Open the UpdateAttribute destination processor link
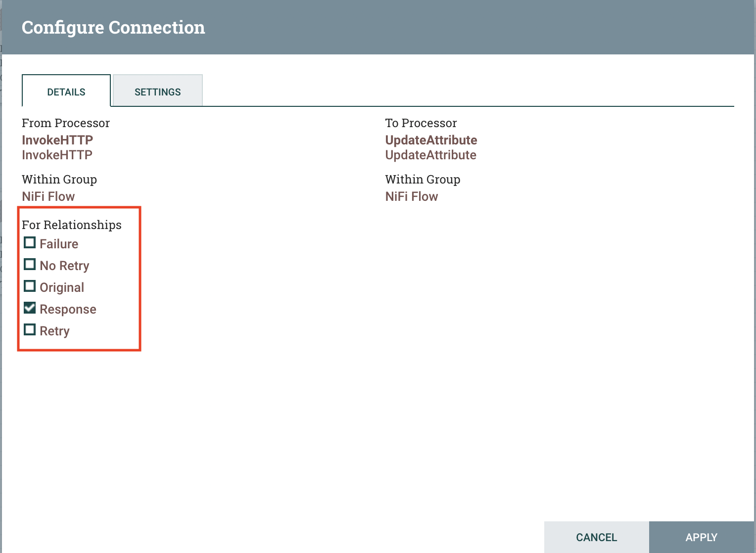The height and width of the screenshot is (553, 756). coord(431,140)
